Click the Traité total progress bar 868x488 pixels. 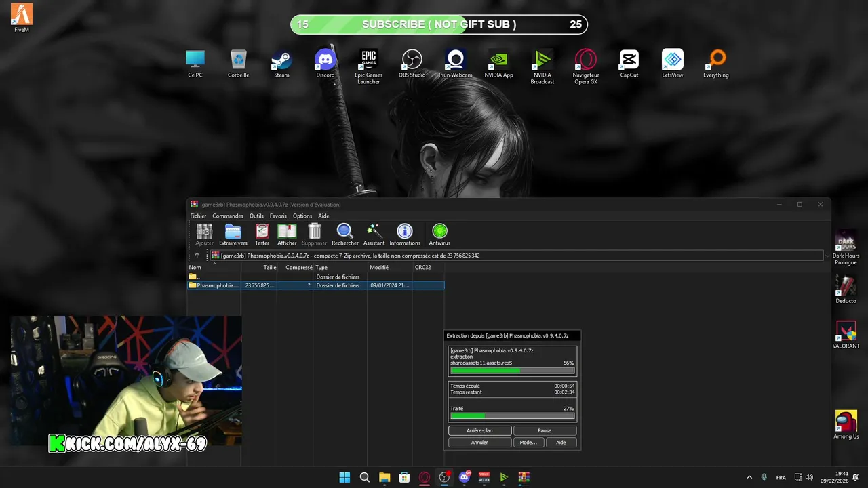tap(512, 415)
